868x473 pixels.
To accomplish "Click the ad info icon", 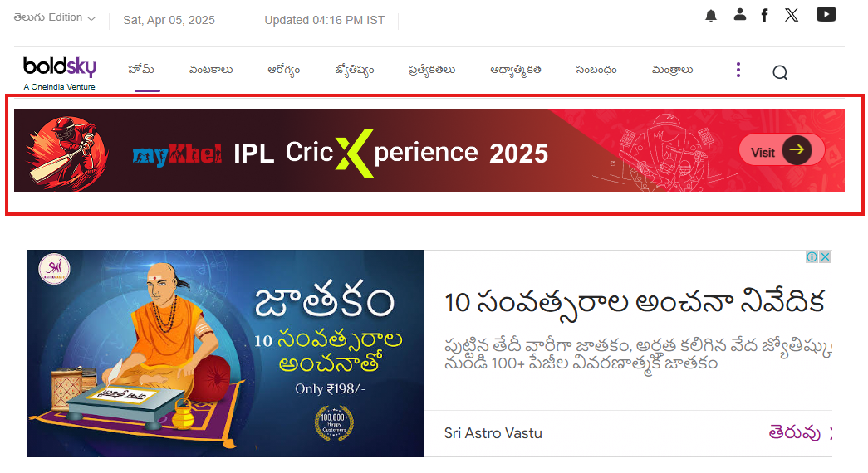I will 812,256.
